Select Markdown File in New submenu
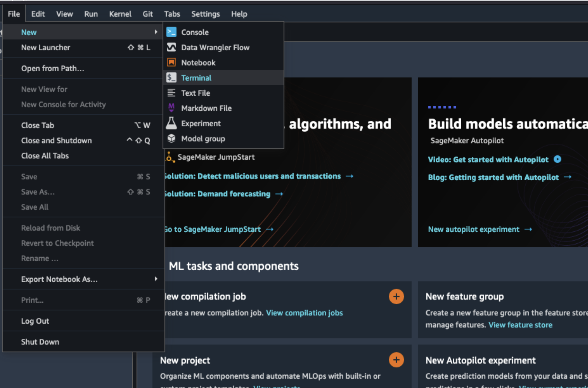Screen dimensions: 588x388 click(x=223, y=108)
